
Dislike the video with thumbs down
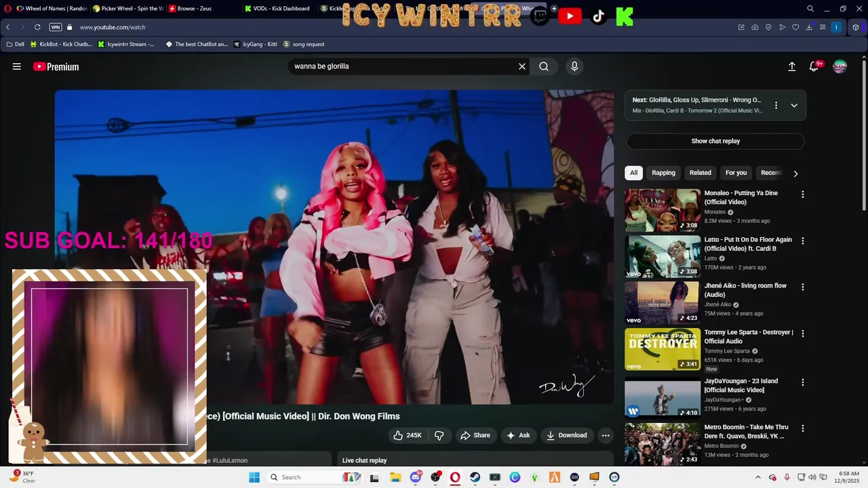pyautogui.click(x=439, y=435)
